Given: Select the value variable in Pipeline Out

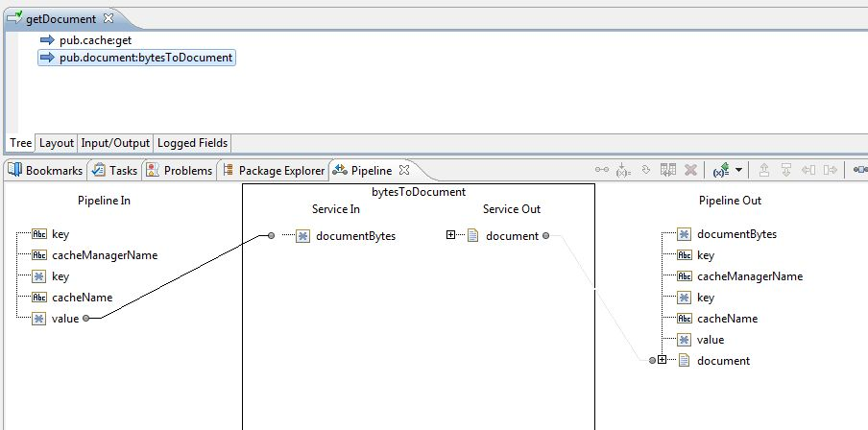Looking at the screenshot, I should coord(711,339).
